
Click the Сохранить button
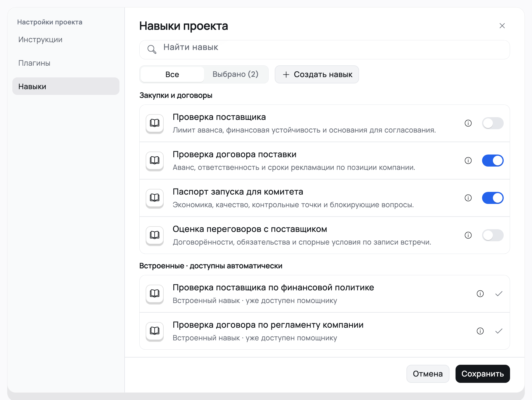coord(483,374)
